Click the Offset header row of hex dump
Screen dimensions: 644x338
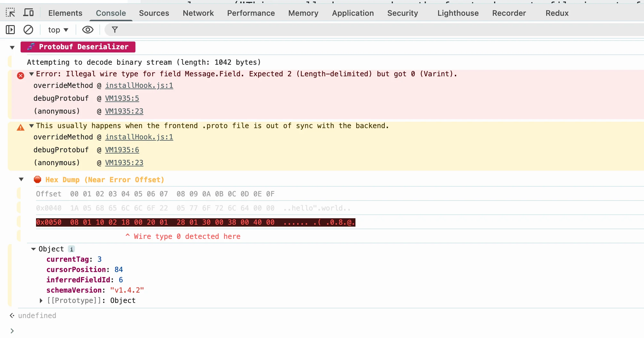click(155, 194)
